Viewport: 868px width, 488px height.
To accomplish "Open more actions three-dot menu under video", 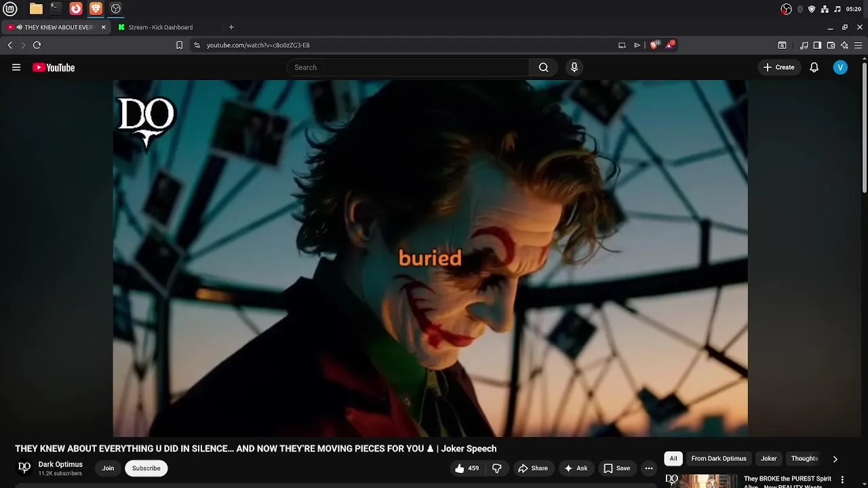I will click(649, 468).
